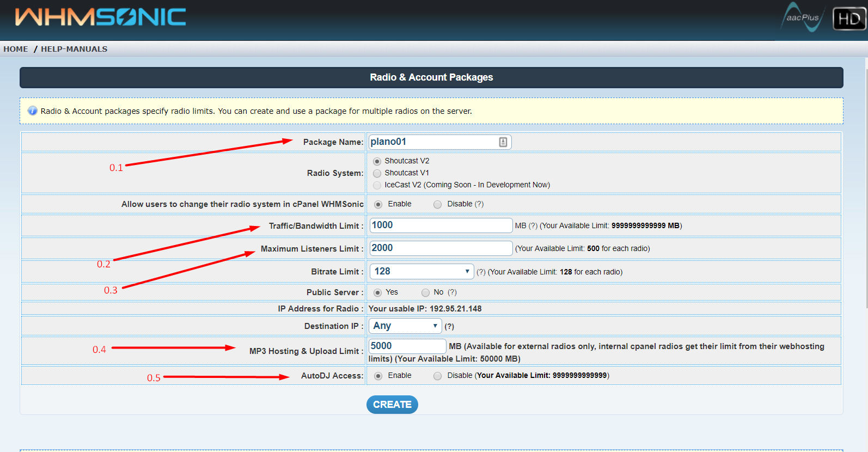The image size is (868, 452).
Task: Click the HD badge icon
Action: point(849,19)
